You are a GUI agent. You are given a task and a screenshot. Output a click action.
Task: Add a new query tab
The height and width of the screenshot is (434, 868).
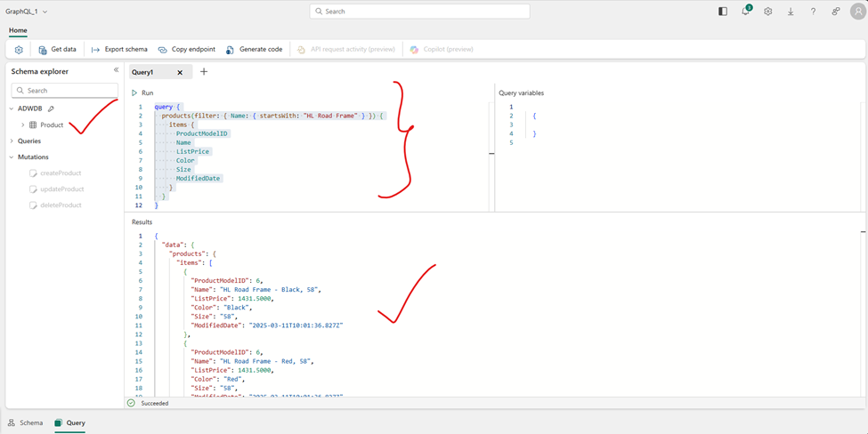[204, 71]
